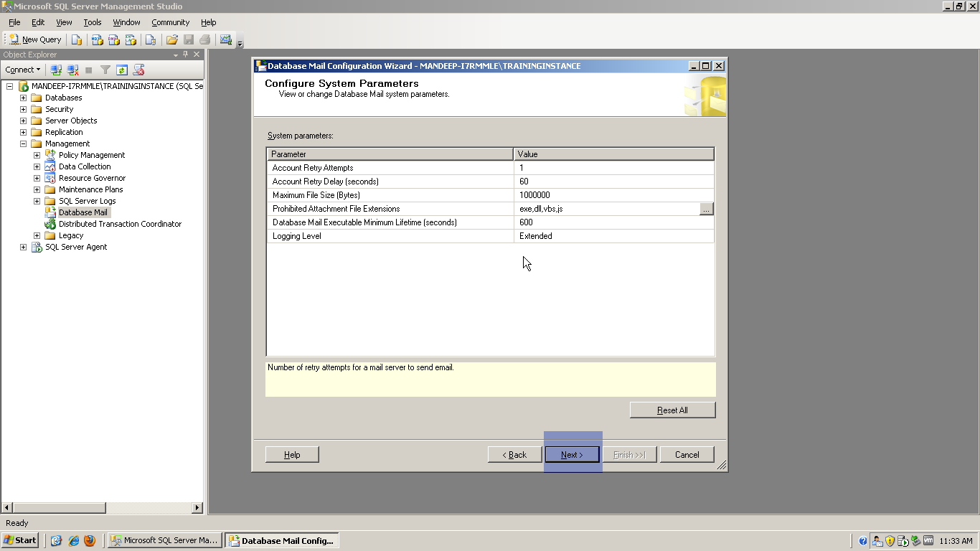This screenshot has width=980, height=551.
Task: Select Distributed Transaction Coordinator tree item
Action: coord(120,224)
